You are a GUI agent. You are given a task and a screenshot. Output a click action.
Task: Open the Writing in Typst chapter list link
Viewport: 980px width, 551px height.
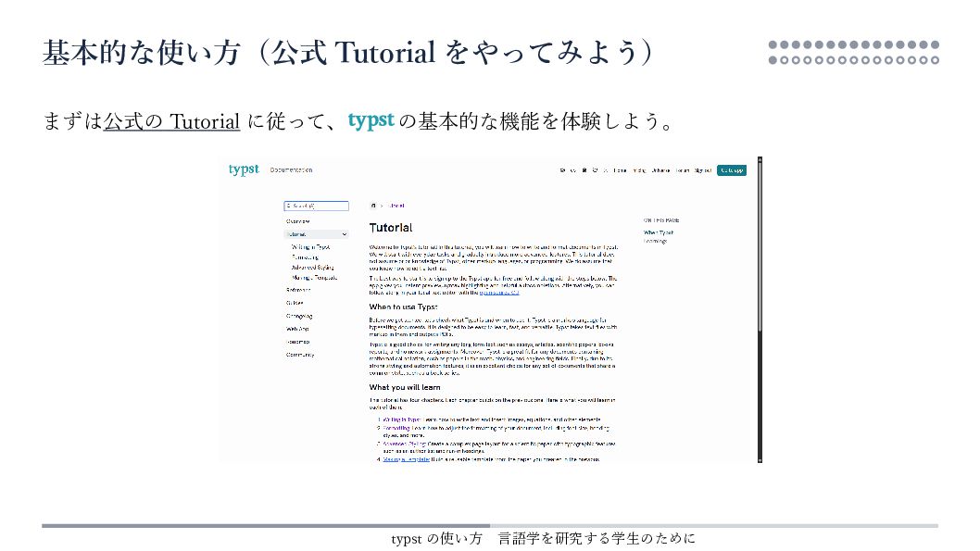(x=402, y=420)
